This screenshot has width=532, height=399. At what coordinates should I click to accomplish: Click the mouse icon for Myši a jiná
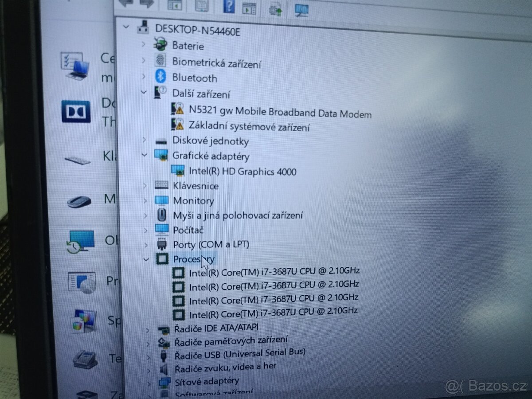click(162, 215)
